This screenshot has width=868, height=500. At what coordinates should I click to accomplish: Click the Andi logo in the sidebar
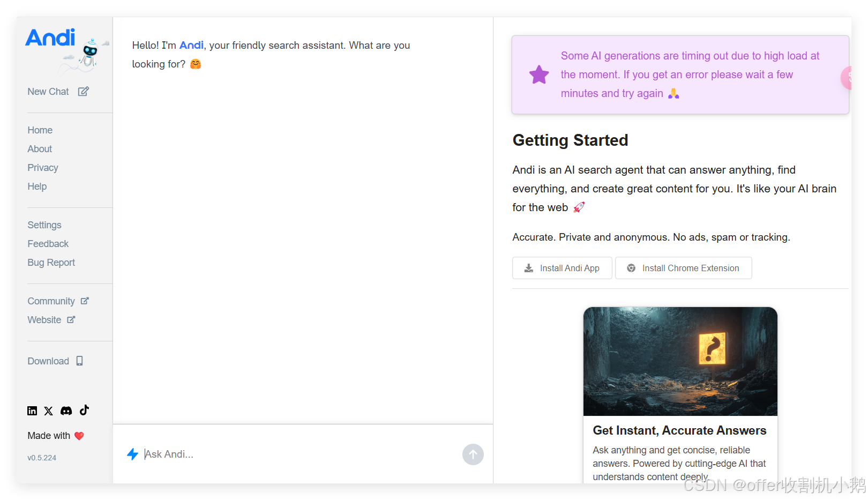pos(50,38)
